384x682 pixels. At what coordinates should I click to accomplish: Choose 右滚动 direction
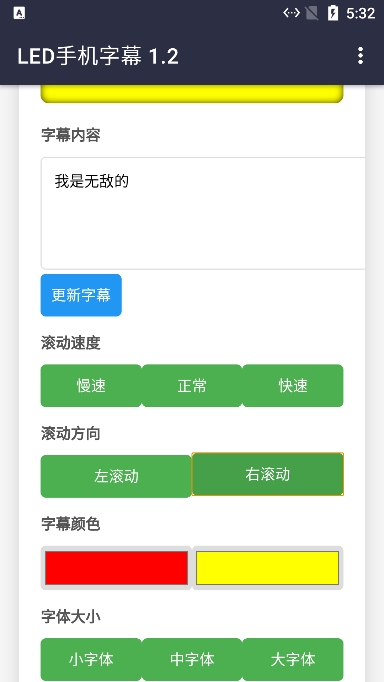267,474
